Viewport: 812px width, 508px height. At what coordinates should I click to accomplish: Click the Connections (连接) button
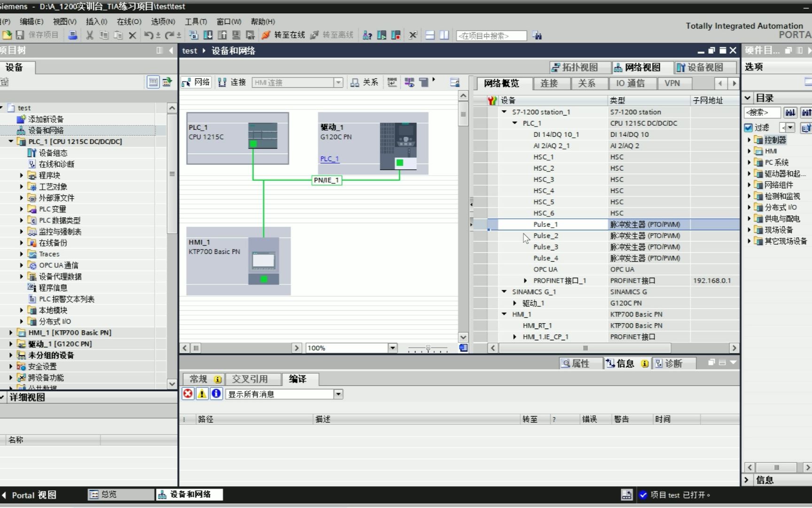tap(232, 82)
